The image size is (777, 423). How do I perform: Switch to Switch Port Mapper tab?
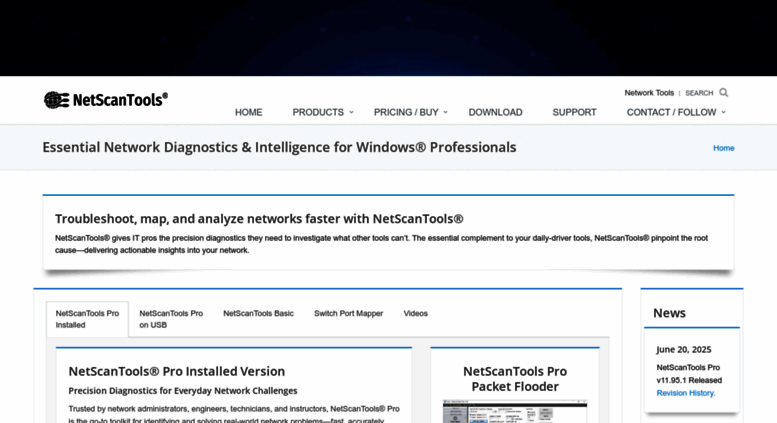click(348, 314)
